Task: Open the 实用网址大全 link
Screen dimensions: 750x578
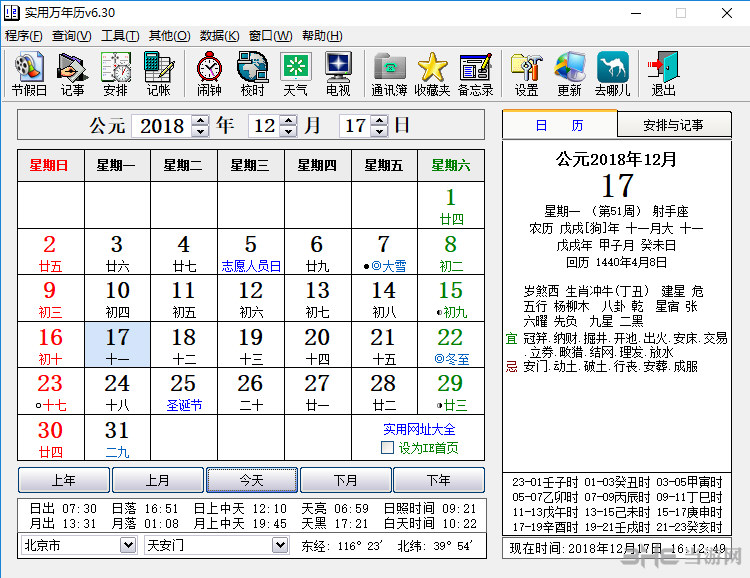Action: [419, 429]
